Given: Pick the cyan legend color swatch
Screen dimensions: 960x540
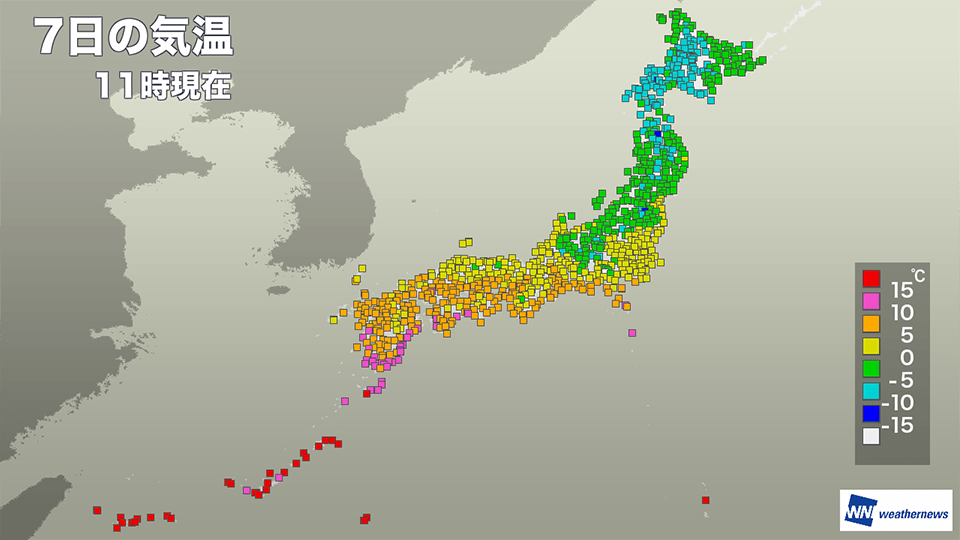Looking at the screenshot, I should coord(871,390).
